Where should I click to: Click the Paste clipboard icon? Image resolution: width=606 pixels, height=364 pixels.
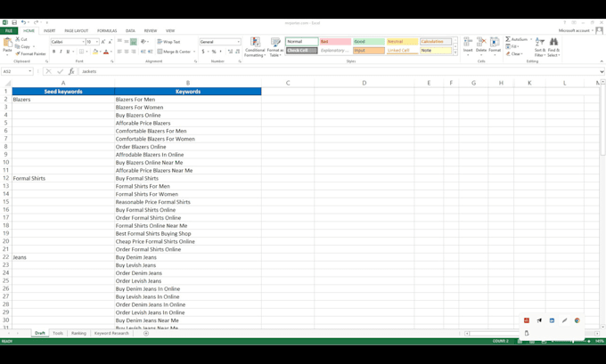tap(7, 43)
